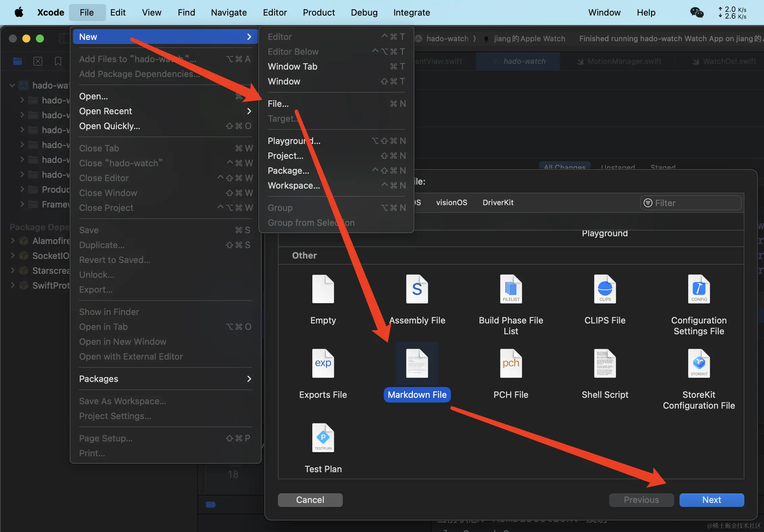Select the StoreKit Configuration File icon
Image resolution: width=764 pixels, height=532 pixels.
click(x=699, y=364)
